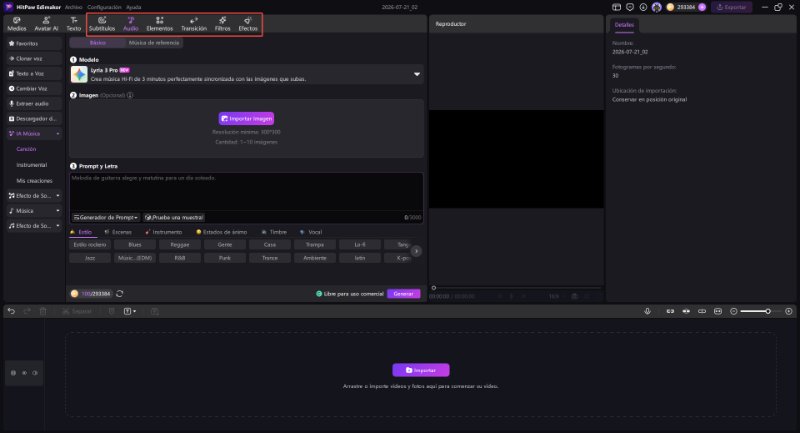Open the Generador de Prompt dropdown
The image size is (800, 433).
click(106, 217)
